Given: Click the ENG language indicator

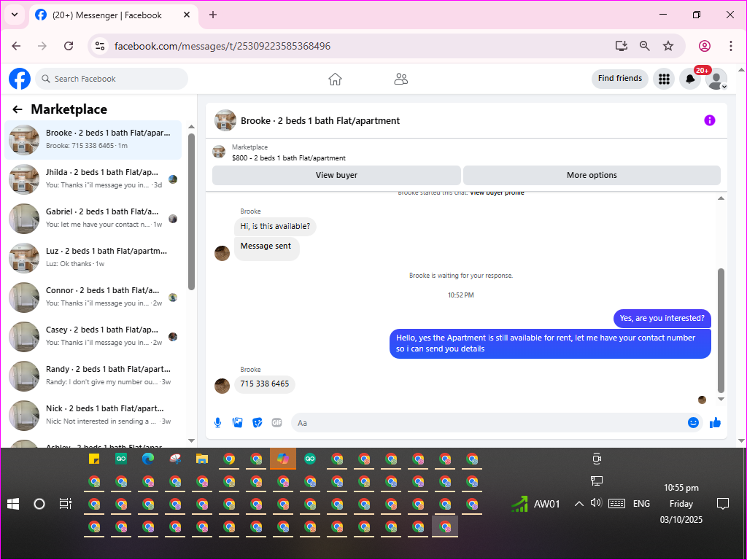Looking at the screenshot, I should point(641,504).
